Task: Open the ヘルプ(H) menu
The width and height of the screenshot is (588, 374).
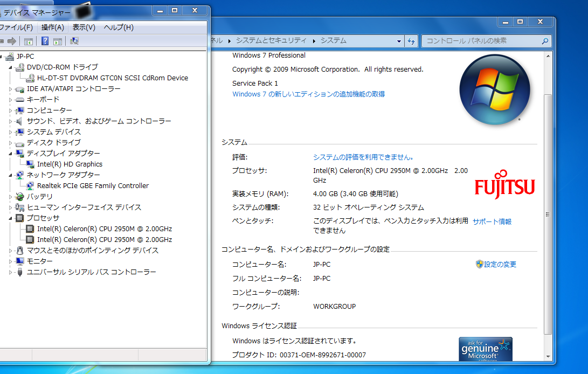Action: point(119,27)
